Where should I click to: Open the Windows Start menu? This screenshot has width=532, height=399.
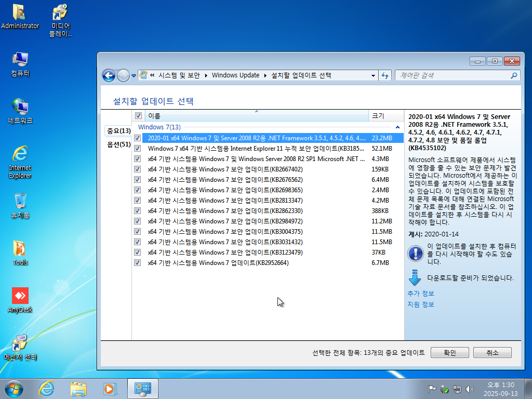coord(14,389)
